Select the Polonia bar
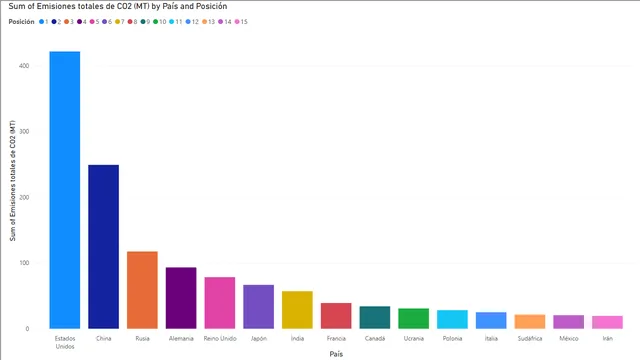 click(x=453, y=319)
